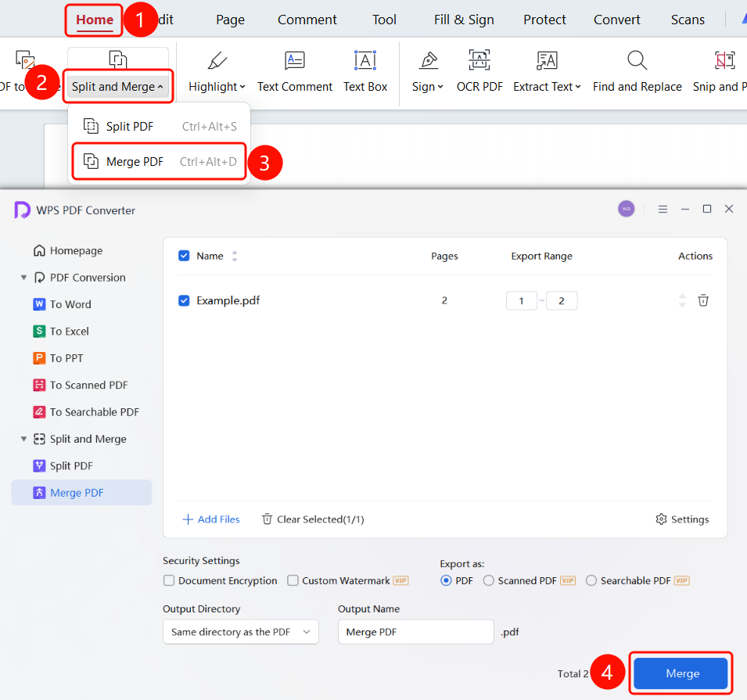Click the To Excel sidebar icon
The image size is (747, 700).
[x=39, y=331]
